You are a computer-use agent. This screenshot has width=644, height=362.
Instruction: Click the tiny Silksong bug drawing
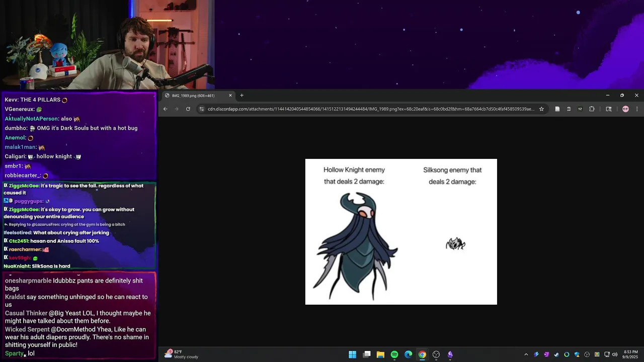455,244
